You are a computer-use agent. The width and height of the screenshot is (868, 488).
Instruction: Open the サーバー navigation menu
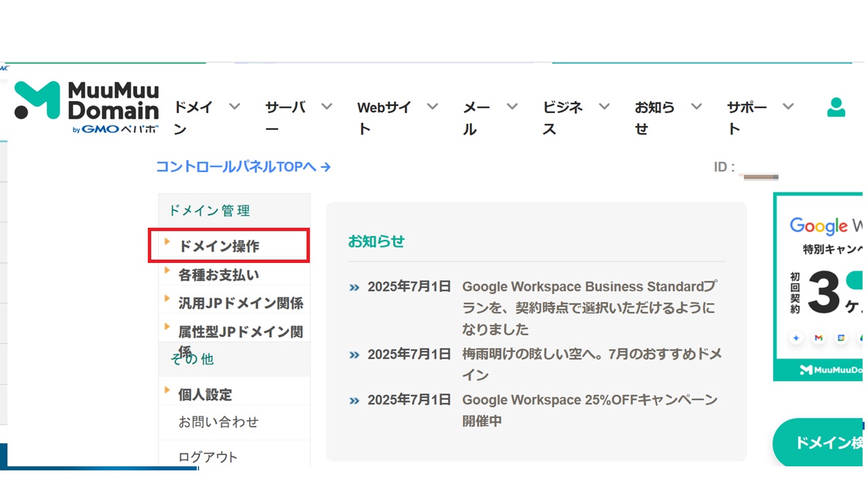point(285,118)
